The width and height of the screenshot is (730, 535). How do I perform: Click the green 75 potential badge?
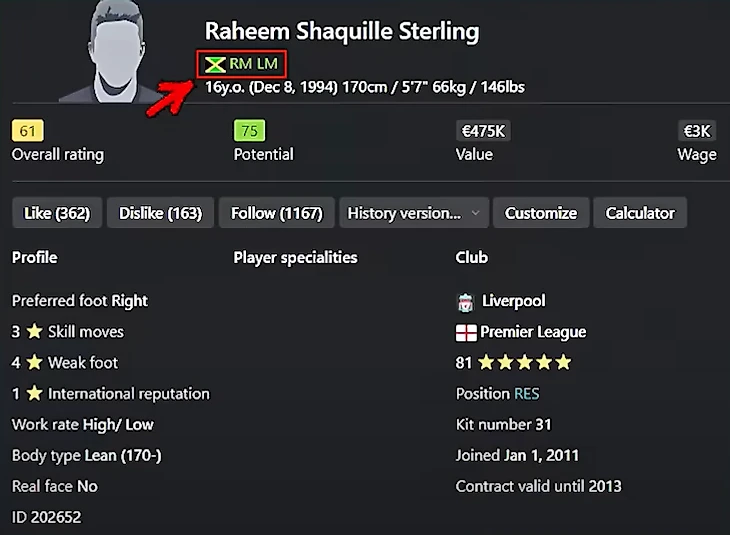(249, 131)
